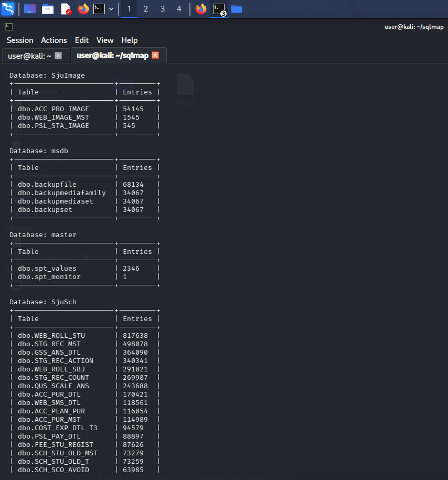Image resolution: width=448 pixels, height=480 pixels.
Task: Open the terminal emulator launcher
Action: coord(99,9)
